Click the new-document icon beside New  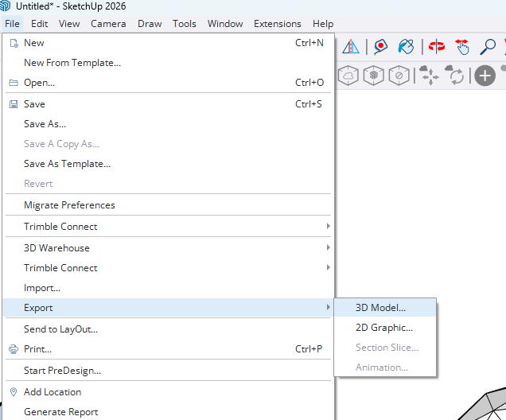14,43
